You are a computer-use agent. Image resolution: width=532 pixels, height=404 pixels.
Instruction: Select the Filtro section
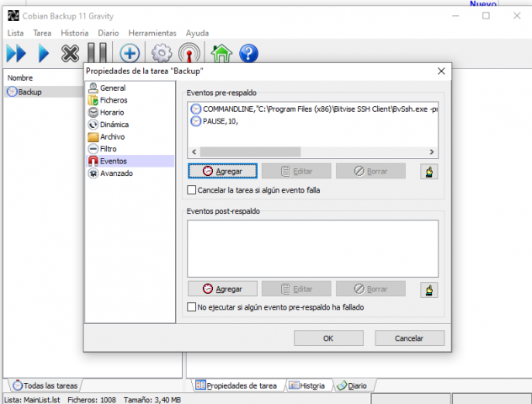tap(102, 149)
